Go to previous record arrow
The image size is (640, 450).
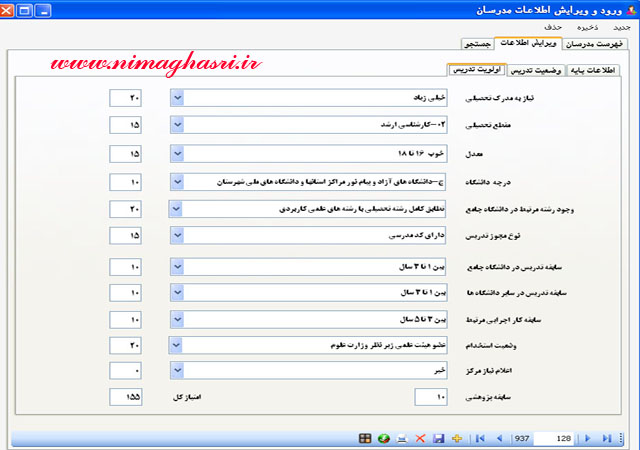(499, 438)
